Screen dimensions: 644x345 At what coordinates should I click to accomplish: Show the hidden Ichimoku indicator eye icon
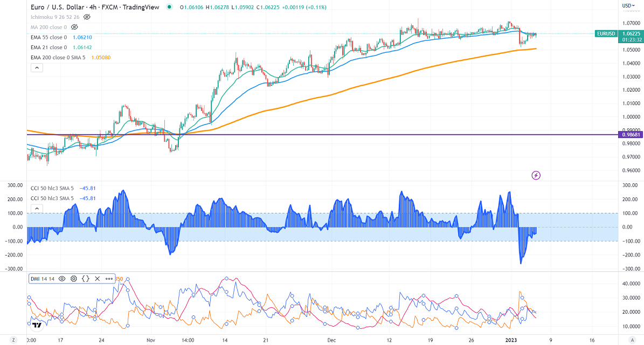[x=87, y=17]
